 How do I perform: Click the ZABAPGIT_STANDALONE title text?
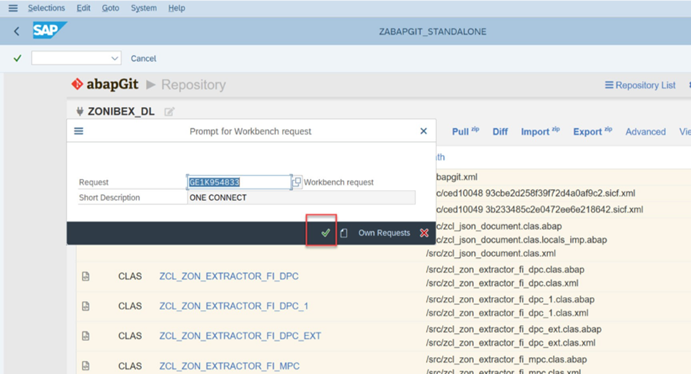(x=432, y=32)
